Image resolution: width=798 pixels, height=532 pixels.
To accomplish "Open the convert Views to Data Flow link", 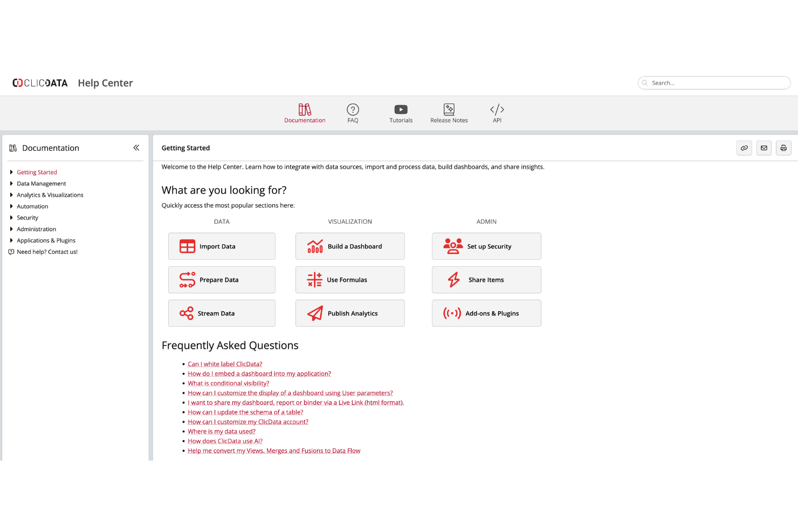I will [x=274, y=451].
